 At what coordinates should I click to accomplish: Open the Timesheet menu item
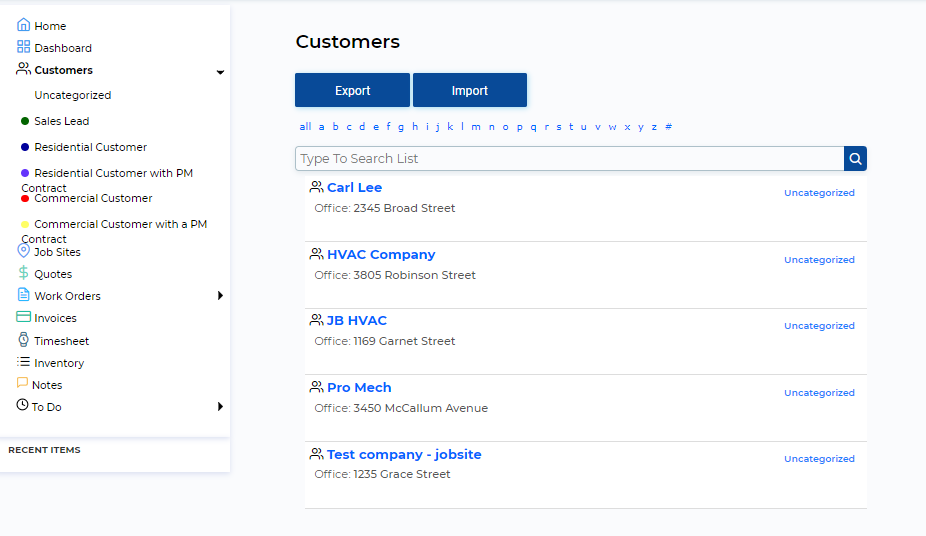pyautogui.click(x=61, y=341)
